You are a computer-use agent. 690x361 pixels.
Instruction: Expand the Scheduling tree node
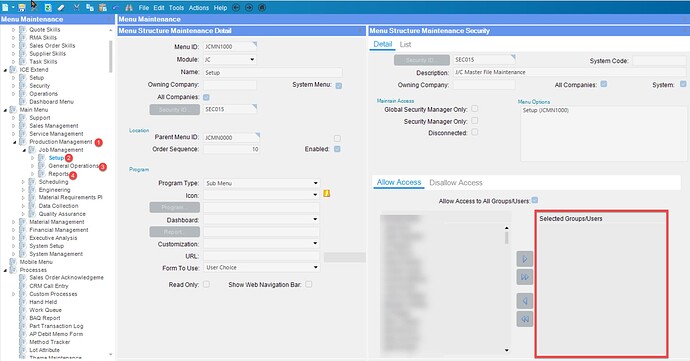(23, 182)
